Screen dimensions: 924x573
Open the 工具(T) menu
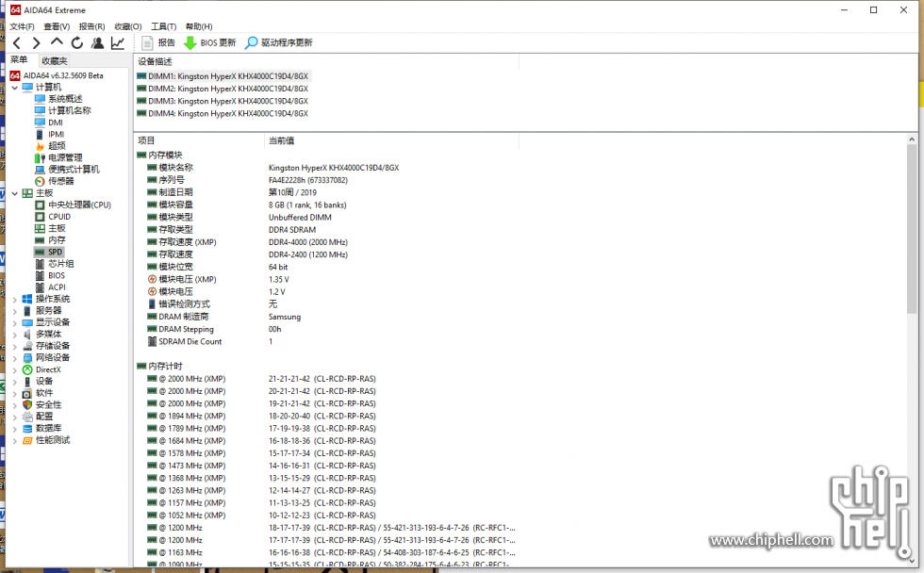[164, 26]
